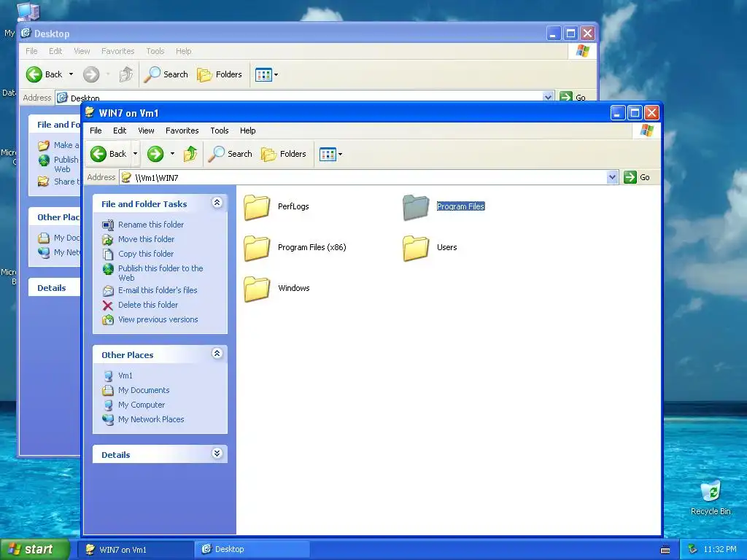This screenshot has width=747, height=560.
Task: Click the green Forward arrow in WIN7 window
Action: pos(155,154)
